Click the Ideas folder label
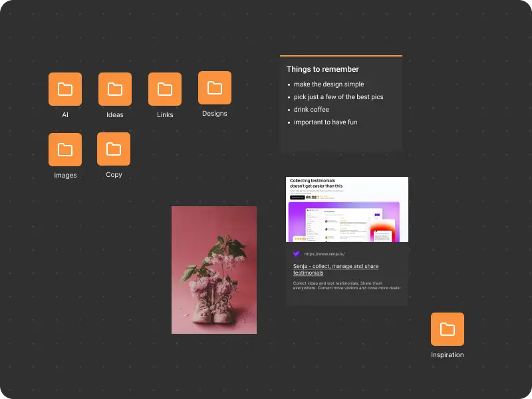Image resolution: width=532 pixels, height=399 pixels. (x=114, y=114)
